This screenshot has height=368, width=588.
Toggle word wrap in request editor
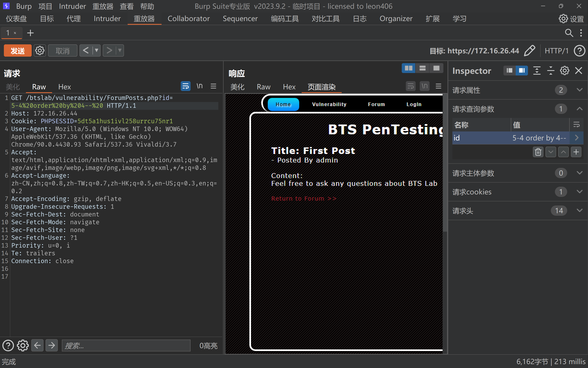[185, 86]
